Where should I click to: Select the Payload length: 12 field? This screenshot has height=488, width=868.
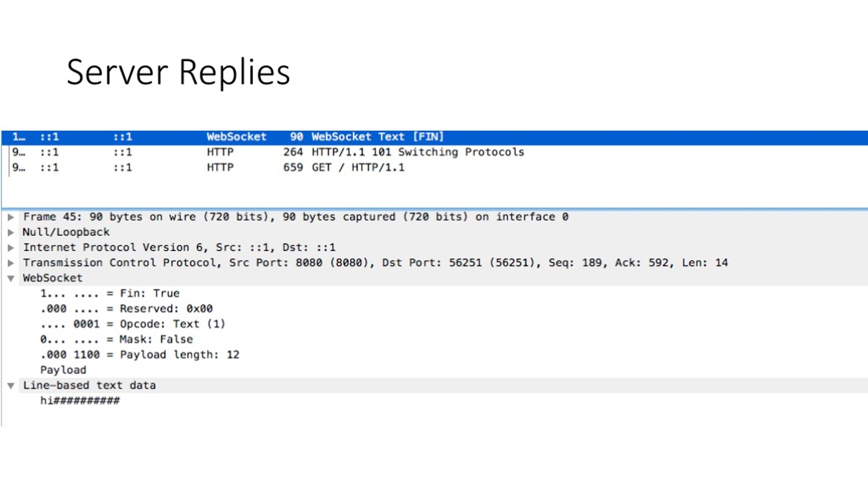(x=140, y=355)
